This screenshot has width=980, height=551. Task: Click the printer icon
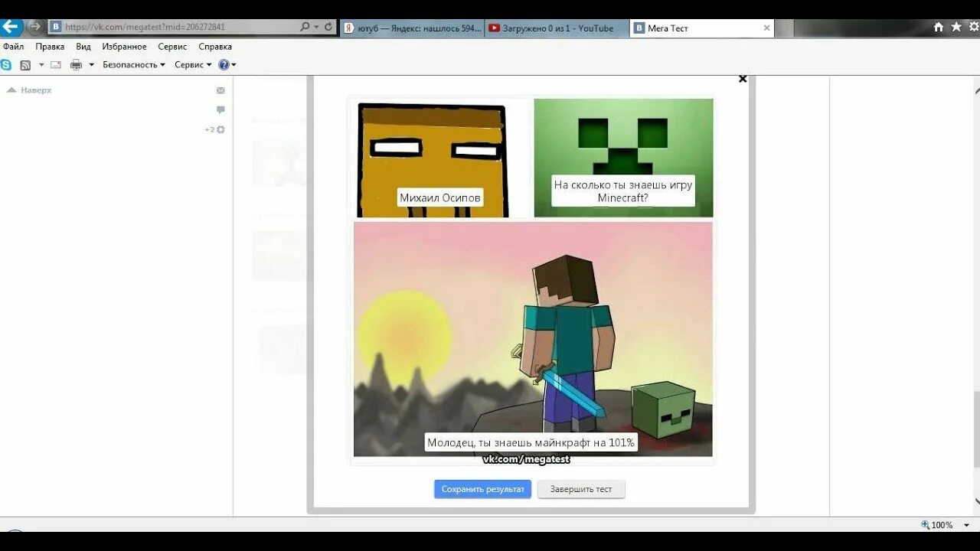click(x=76, y=65)
